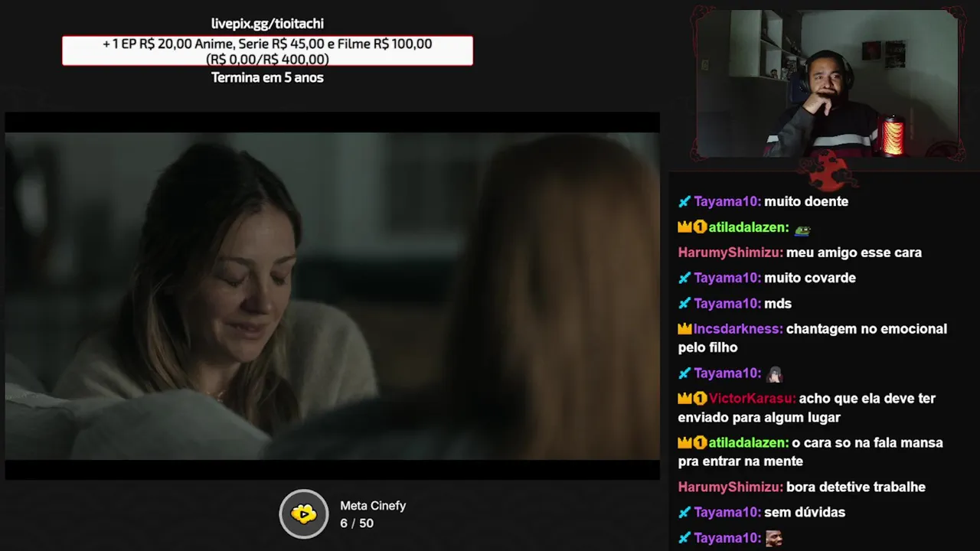Click sword badge beside the face emote message
This screenshot has height=551, width=980.
click(x=684, y=539)
